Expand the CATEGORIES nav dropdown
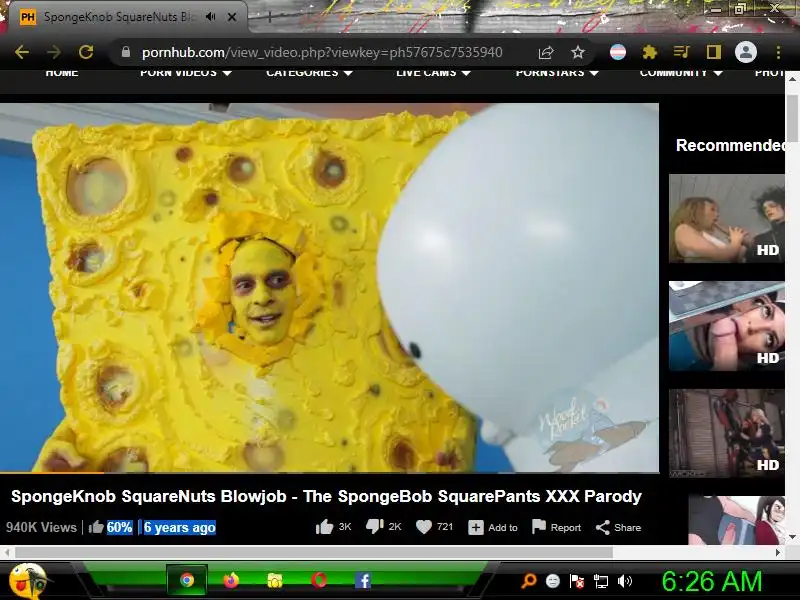 click(x=309, y=72)
